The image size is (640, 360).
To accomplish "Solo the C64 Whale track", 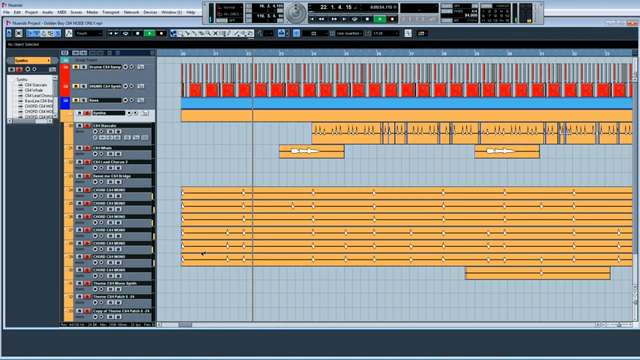I will tap(87, 148).
